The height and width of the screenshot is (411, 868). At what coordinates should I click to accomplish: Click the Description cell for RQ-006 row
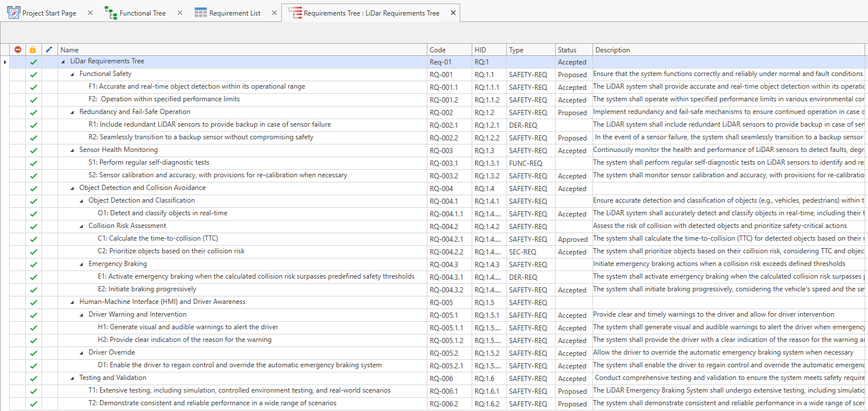pos(729,378)
